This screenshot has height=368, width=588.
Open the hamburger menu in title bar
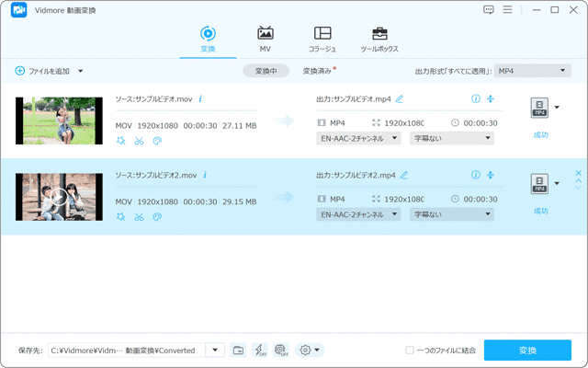[x=507, y=10]
